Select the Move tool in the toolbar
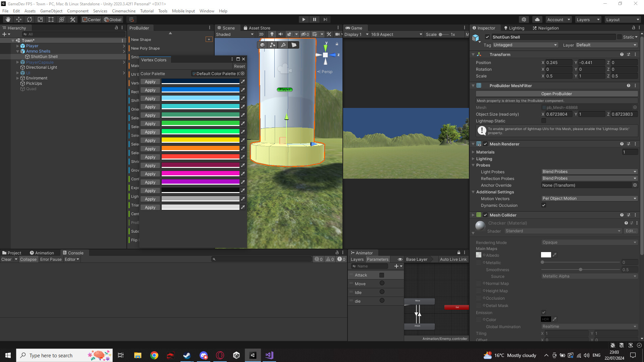Viewport: 644px width, 362px height. (x=19, y=19)
